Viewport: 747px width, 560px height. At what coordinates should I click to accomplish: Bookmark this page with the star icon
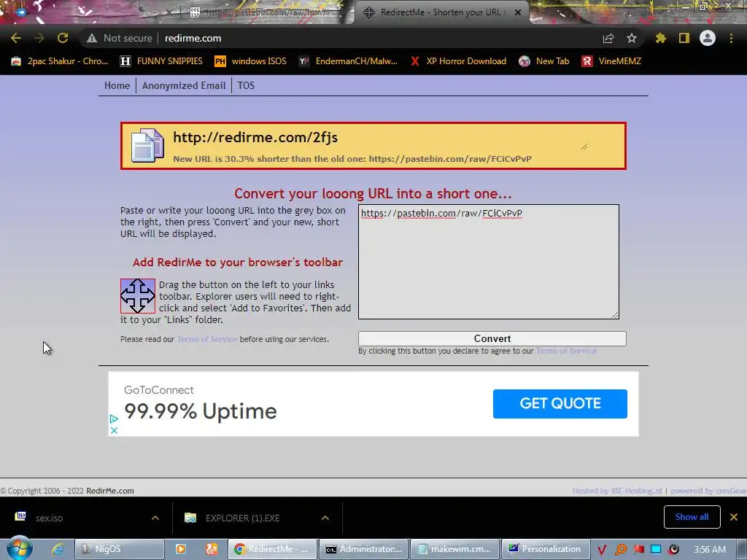click(631, 38)
